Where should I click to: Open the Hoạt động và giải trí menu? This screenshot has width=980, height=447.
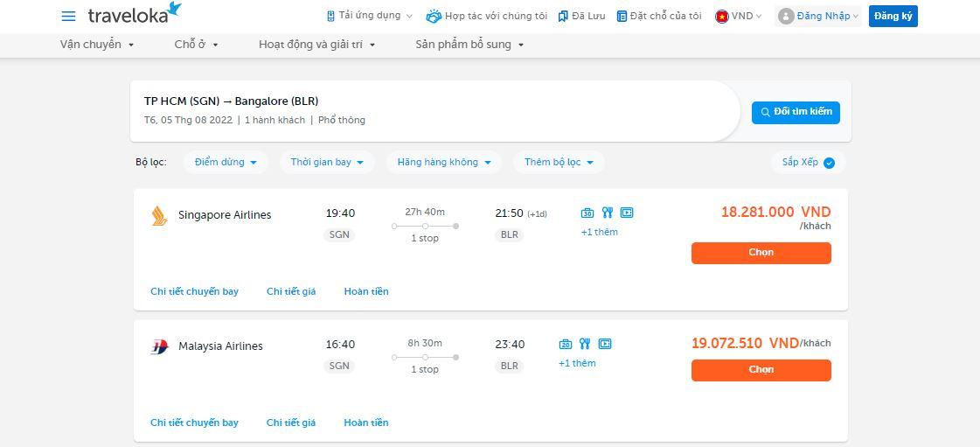317,45
